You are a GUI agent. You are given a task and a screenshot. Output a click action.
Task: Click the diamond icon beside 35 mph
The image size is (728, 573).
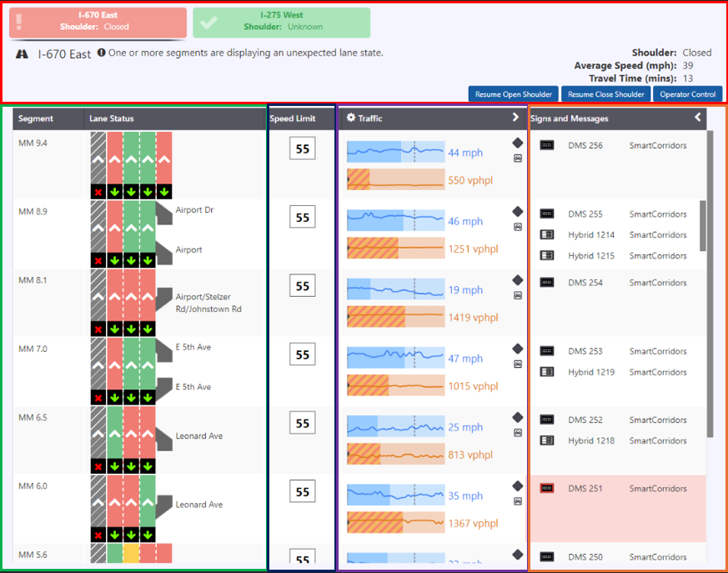(518, 486)
